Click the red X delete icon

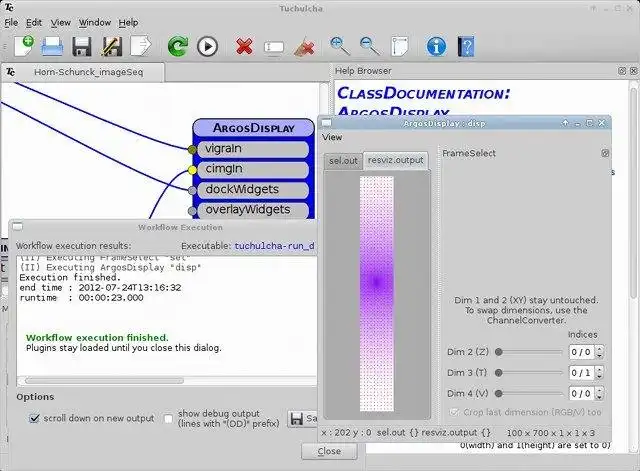pos(244,47)
